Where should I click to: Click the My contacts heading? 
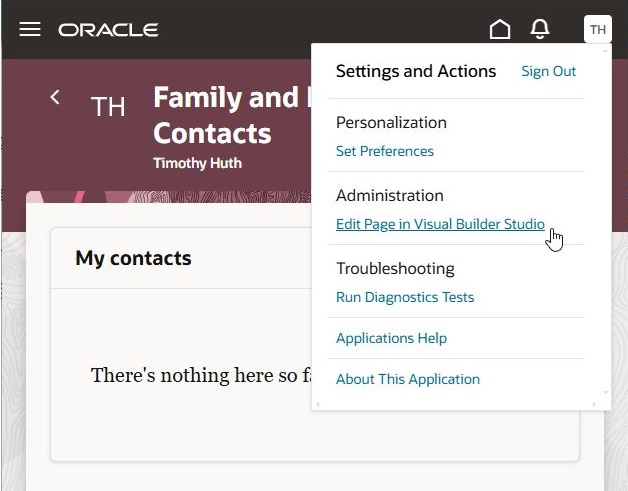(x=133, y=258)
